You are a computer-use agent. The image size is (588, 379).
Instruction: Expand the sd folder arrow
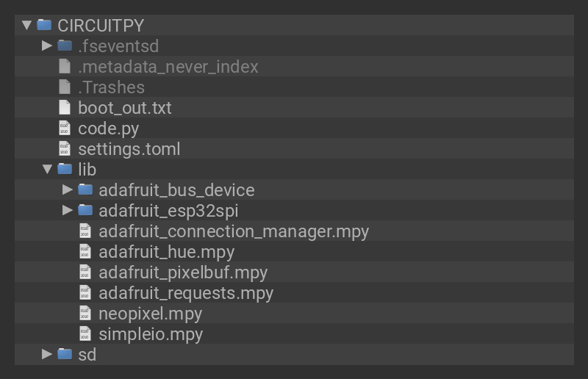point(47,354)
